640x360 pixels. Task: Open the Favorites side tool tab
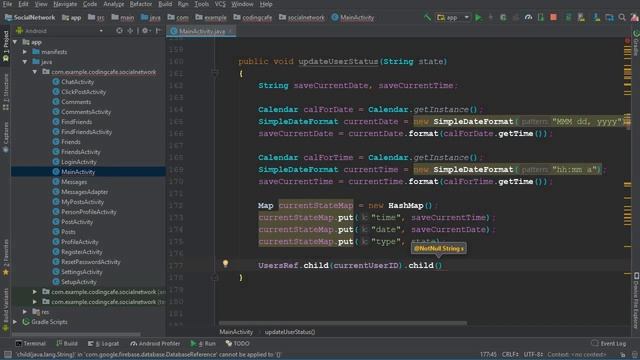click(x=5, y=258)
